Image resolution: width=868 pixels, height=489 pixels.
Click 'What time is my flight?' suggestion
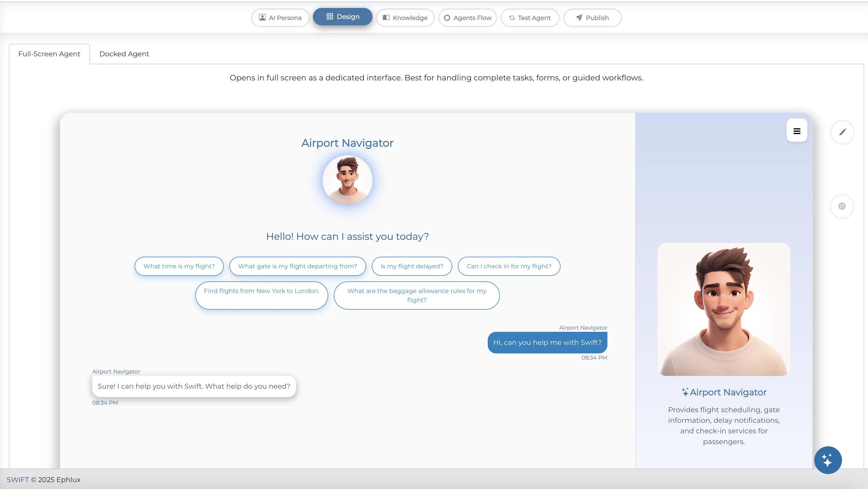coord(179,266)
